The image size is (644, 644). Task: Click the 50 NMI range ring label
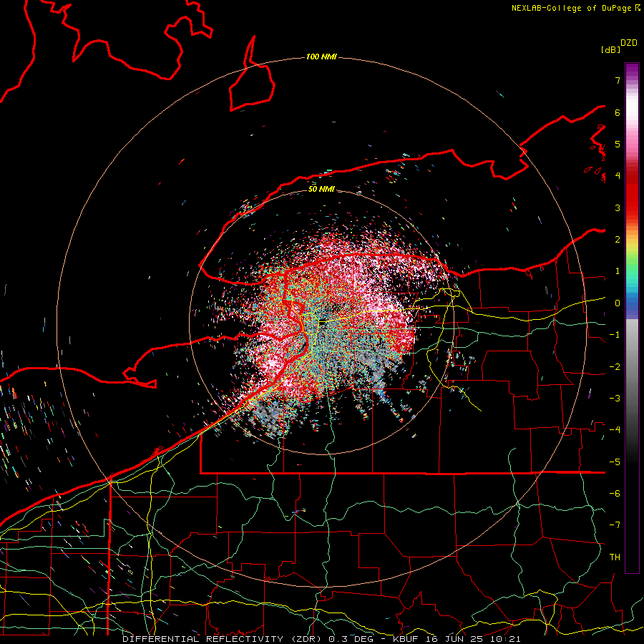(321, 190)
